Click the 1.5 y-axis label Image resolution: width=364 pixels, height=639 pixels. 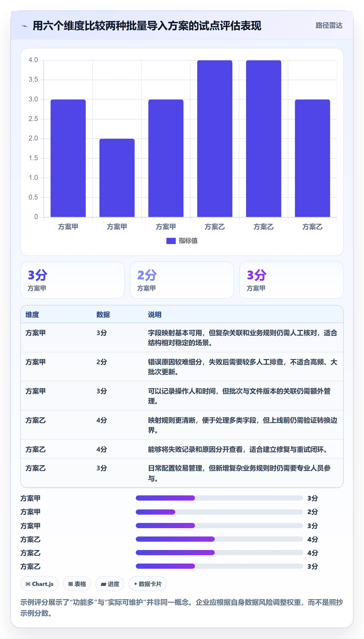33,158
